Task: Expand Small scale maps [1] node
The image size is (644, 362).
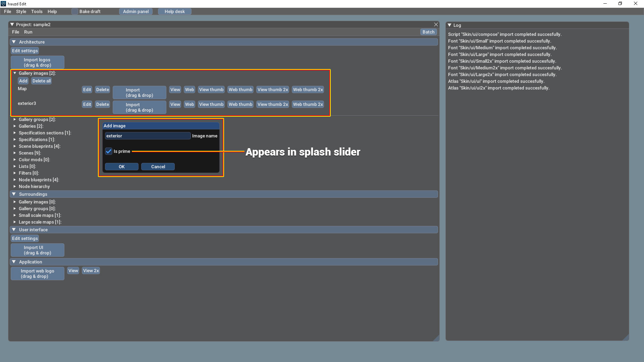Action: pos(15,215)
